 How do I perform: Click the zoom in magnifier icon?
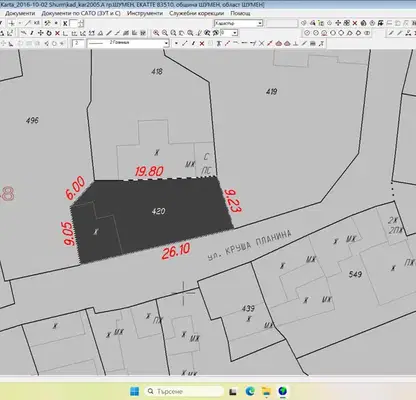(156, 33)
